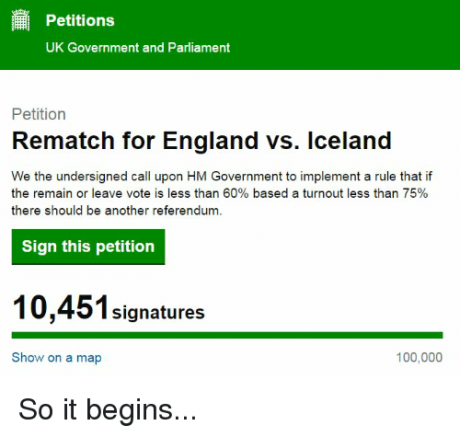This screenshot has width=460, height=437.
Task: Click the 10,451 signatures count
Action: click(x=108, y=308)
